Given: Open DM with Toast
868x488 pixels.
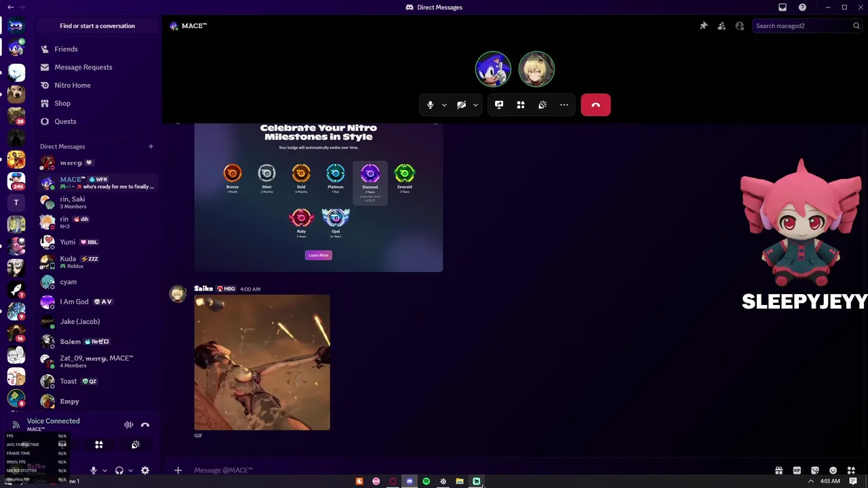Looking at the screenshot, I should pyautogui.click(x=97, y=381).
